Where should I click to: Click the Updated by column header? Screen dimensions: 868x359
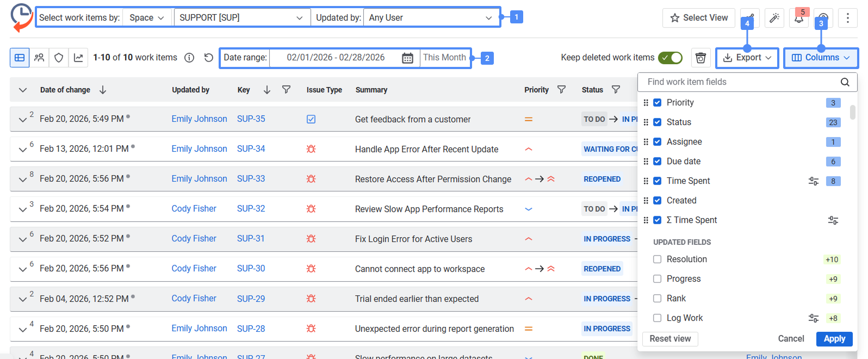click(190, 90)
